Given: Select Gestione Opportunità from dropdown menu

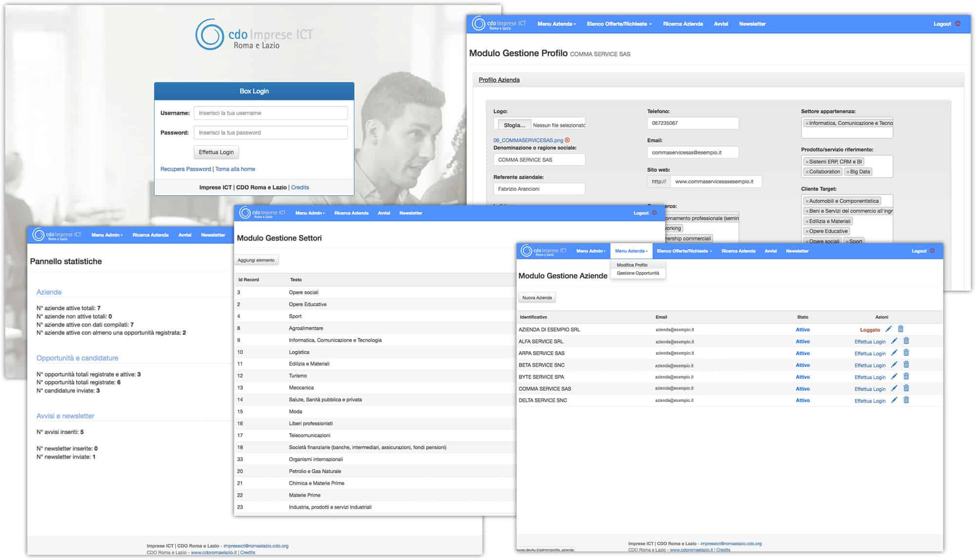Looking at the screenshot, I should [636, 273].
